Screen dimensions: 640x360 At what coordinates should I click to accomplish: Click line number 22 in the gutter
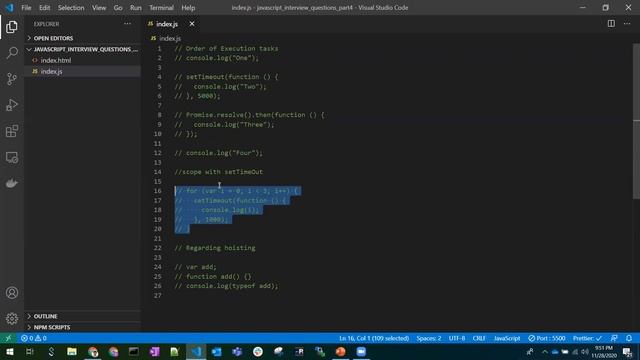pyautogui.click(x=158, y=248)
